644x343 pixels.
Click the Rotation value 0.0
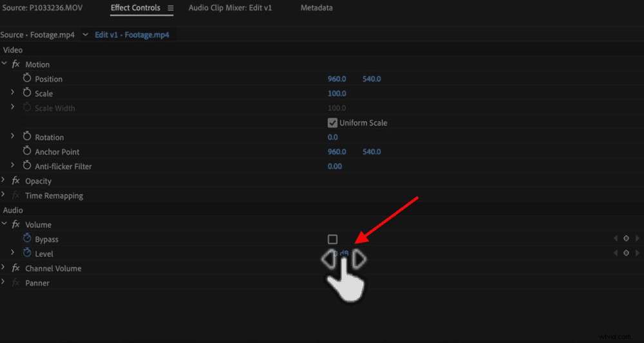(x=333, y=137)
